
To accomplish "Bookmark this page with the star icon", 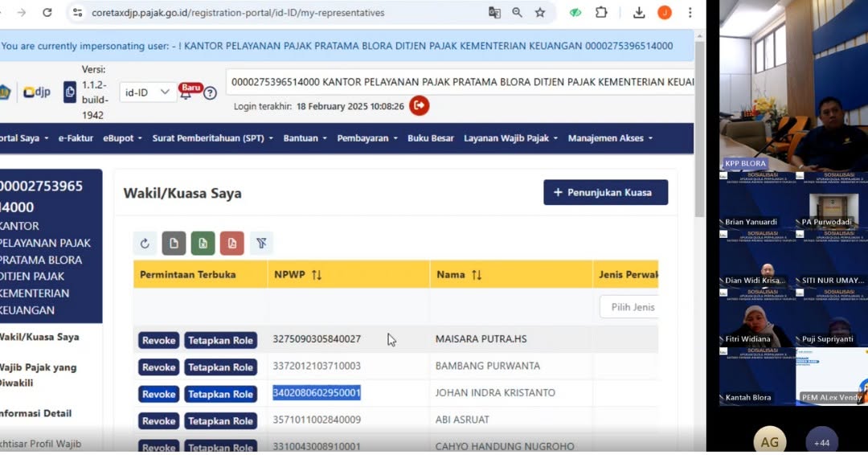I will [x=540, y=12].
